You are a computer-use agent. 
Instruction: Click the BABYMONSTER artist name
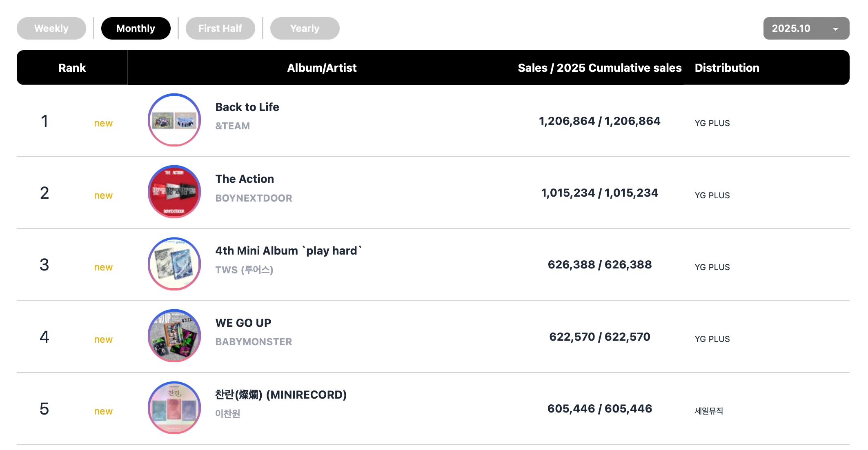tap(254, 342)
